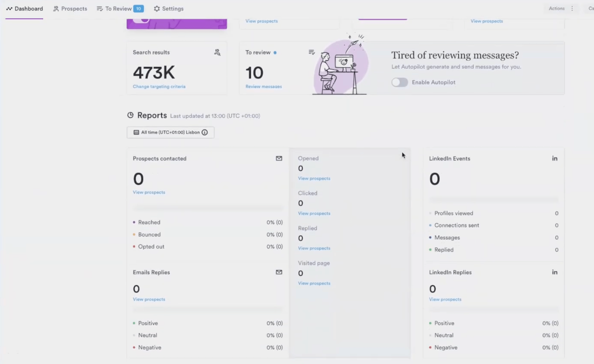
Task: Click the To Review count badge 10
Action: click(x=139, y=9)
